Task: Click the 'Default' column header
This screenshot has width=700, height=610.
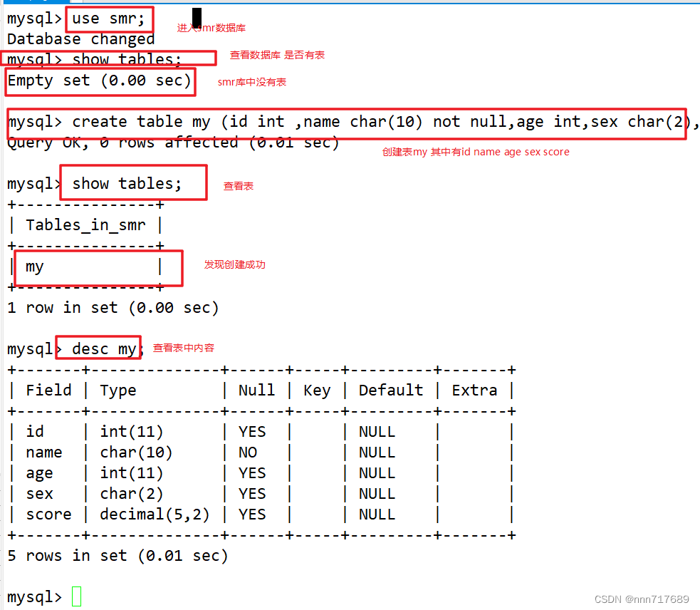Action: (391, 390)
